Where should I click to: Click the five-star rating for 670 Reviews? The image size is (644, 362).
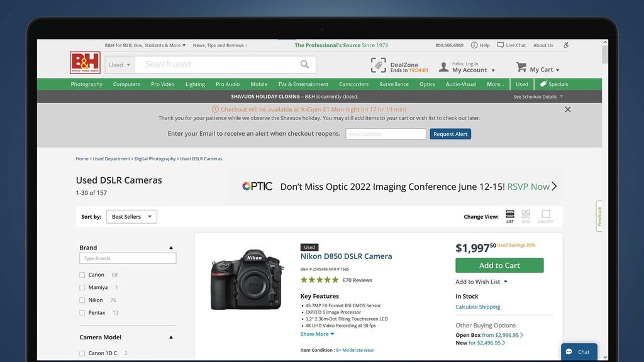[x=319, y=280]
